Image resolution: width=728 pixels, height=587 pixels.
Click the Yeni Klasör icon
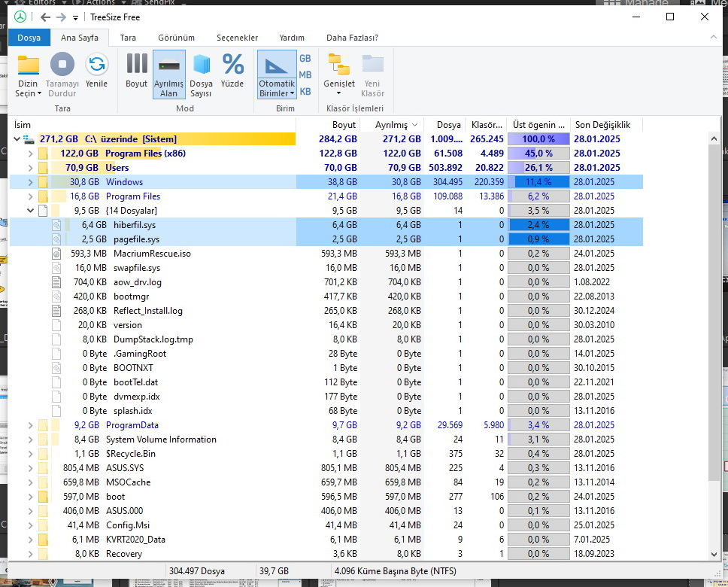point(373,64)
